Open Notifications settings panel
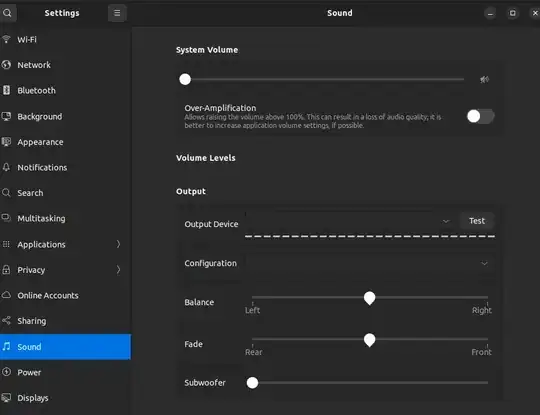This screenshot has height=415, width=540. (65, 167)
